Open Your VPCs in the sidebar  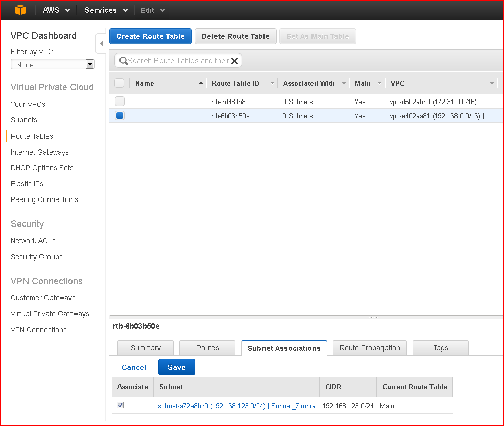tap(28, 104)
